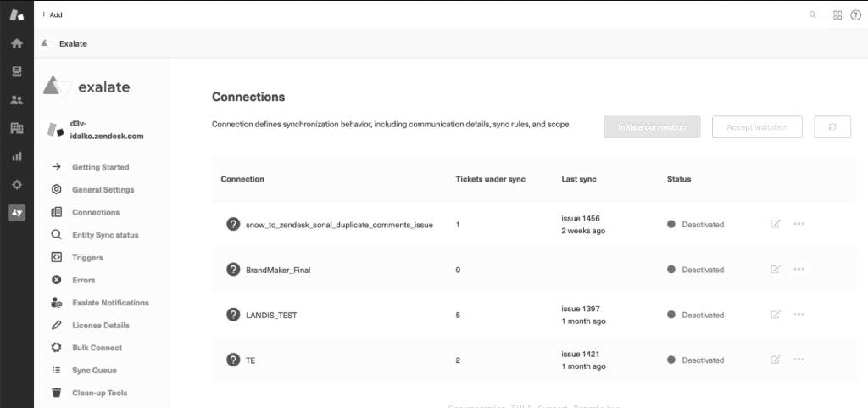Screen dimensions: 868x408
Task: Open the Zendesk products grid icon
Action: point(837,15)
